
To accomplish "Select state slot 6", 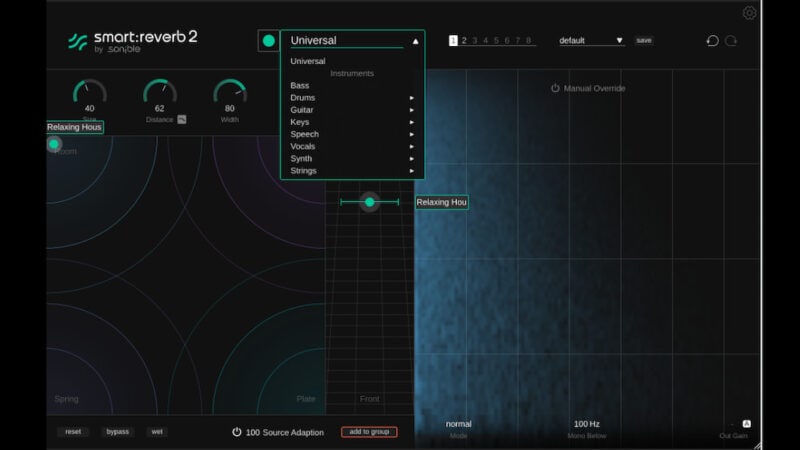I will pyautogui.click(x=507, y=40).
